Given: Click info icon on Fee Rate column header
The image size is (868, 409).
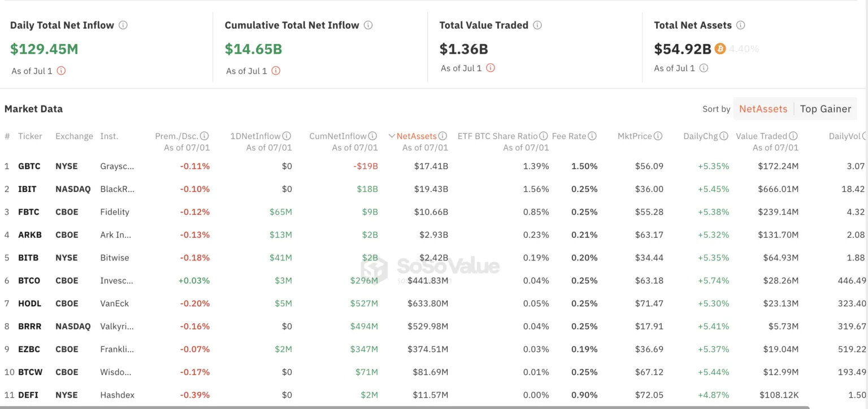Looking at the screenshot, I should [x=592, y=136].
